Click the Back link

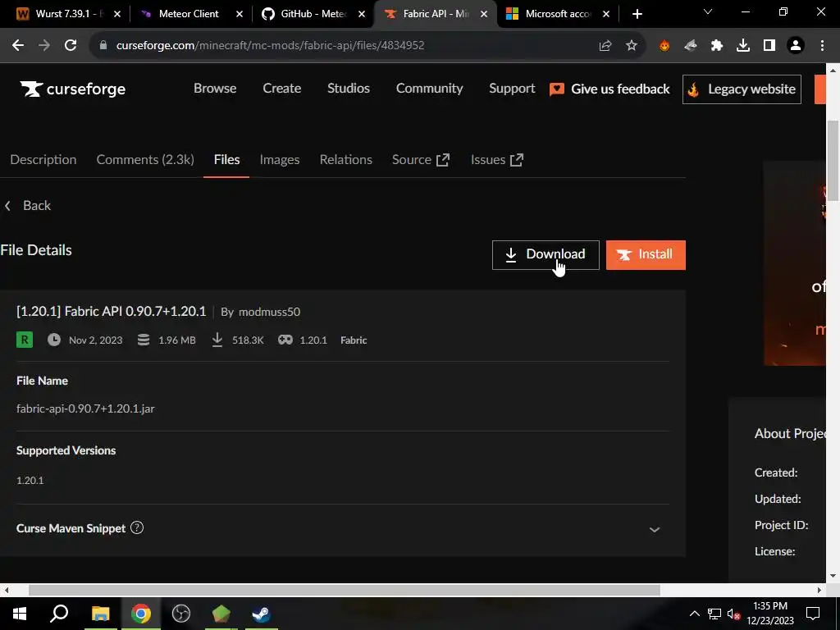28,206
